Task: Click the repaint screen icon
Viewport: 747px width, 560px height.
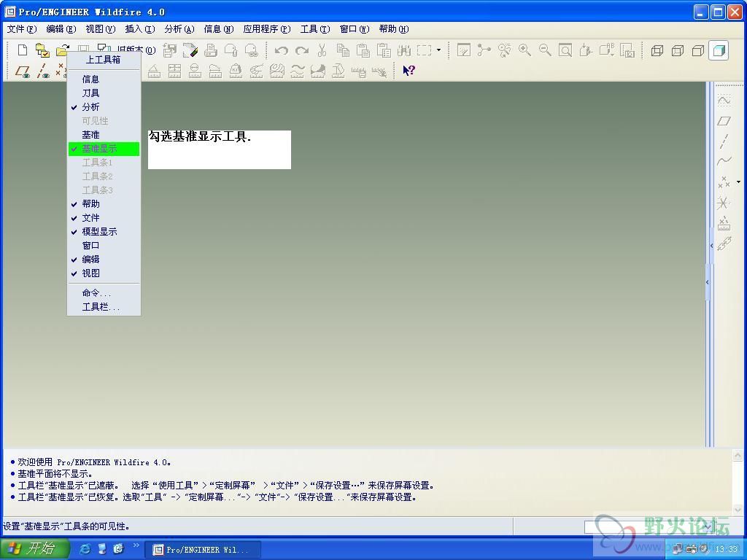Action: point(463,50)
